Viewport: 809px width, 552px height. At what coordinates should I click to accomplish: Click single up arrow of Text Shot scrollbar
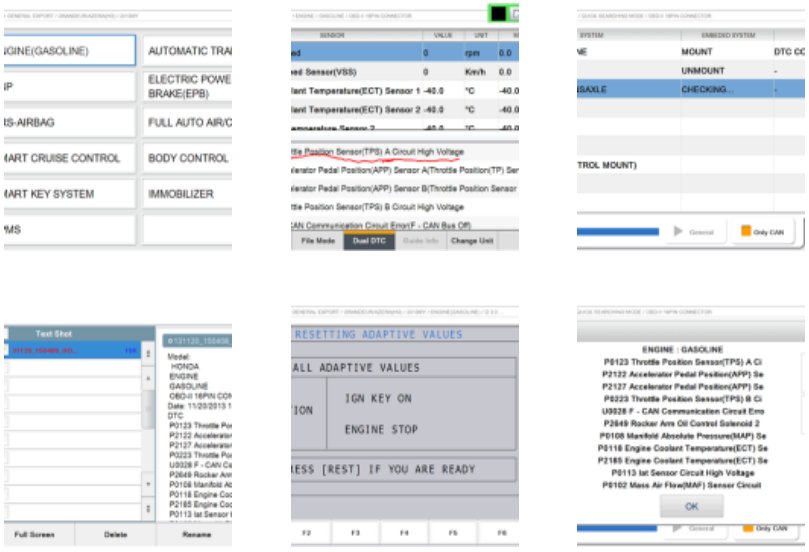(x=148, y=378)
